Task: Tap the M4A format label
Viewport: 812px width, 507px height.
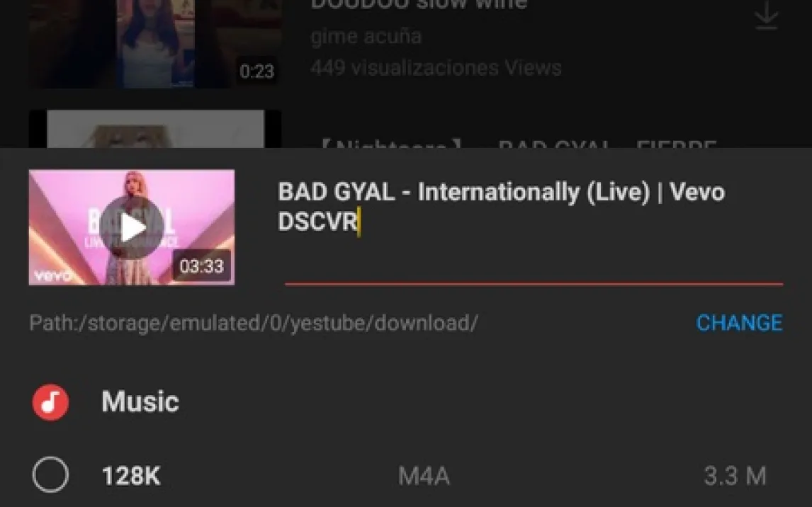Action: coord(424,476)
